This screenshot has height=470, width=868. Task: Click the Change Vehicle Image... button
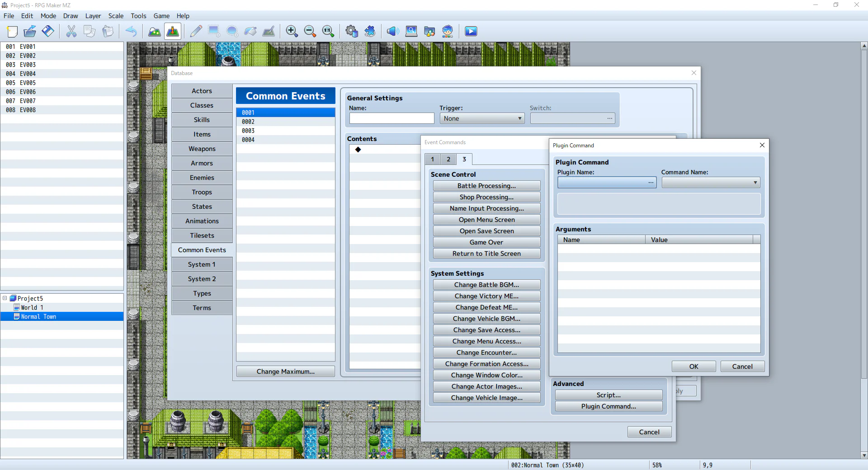(x=486, y=398)
